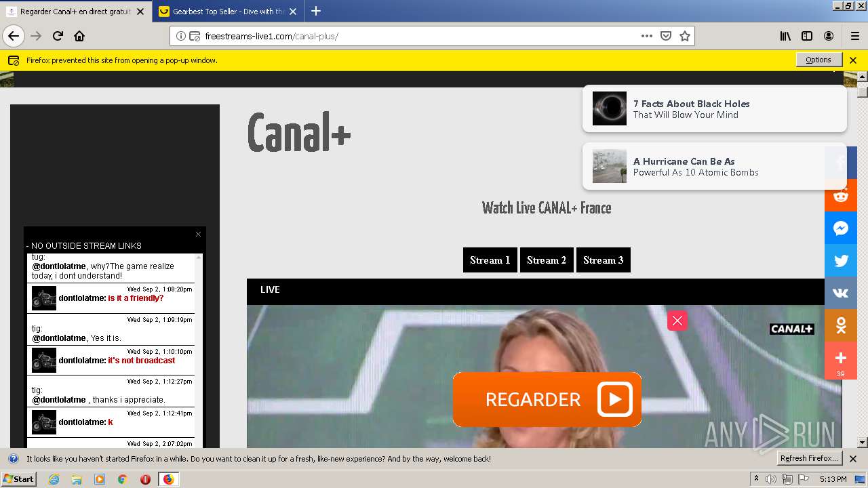Share the page on Odnoklassniki
Screen dimensions: 868x488
[x=841, y=325]
